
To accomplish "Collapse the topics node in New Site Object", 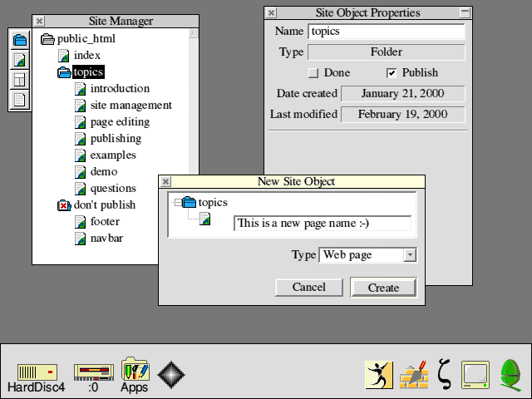I will (x=178, y=203).
